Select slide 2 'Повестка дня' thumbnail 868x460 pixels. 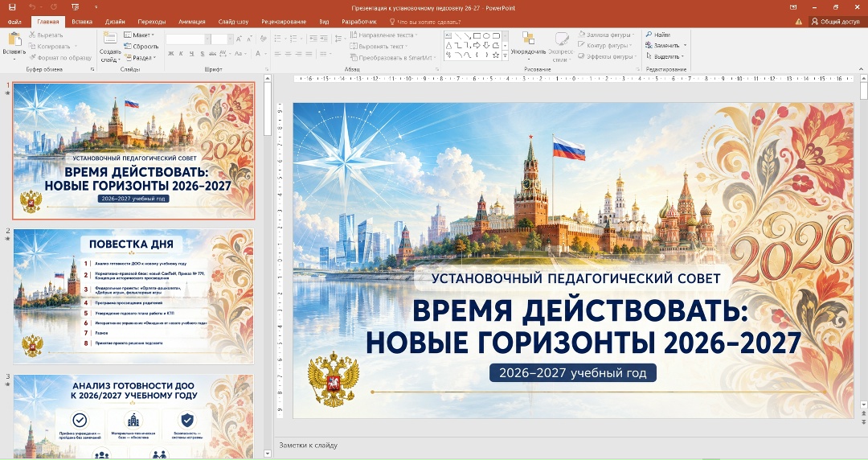coord(133,297)
